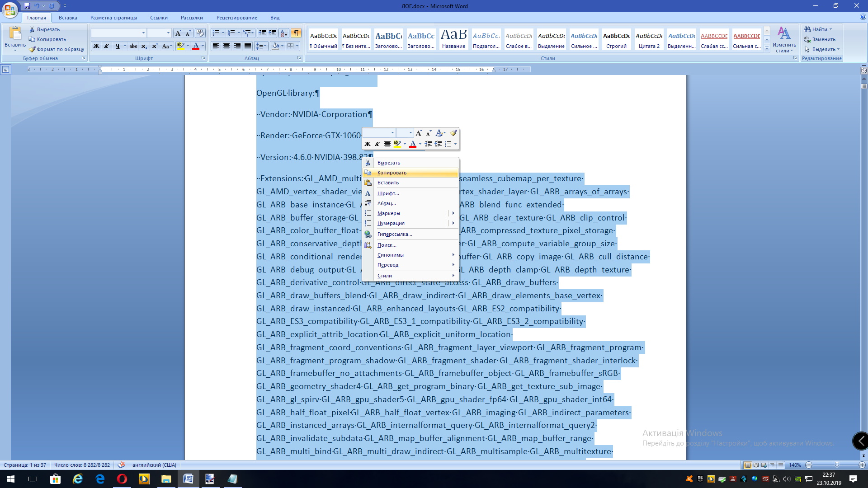This screenshot has height=488, width=868.
Task: Click the Clear formatting eraser icon
Action: (200, 33)
